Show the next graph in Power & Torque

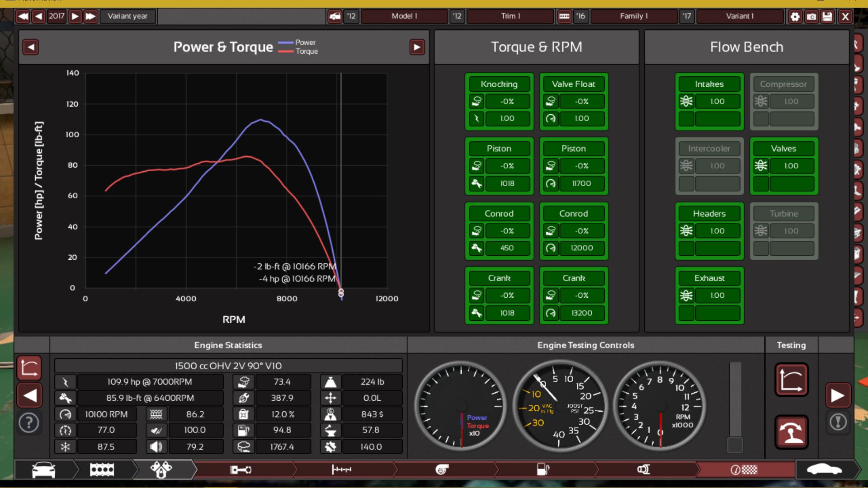point(417,47)
